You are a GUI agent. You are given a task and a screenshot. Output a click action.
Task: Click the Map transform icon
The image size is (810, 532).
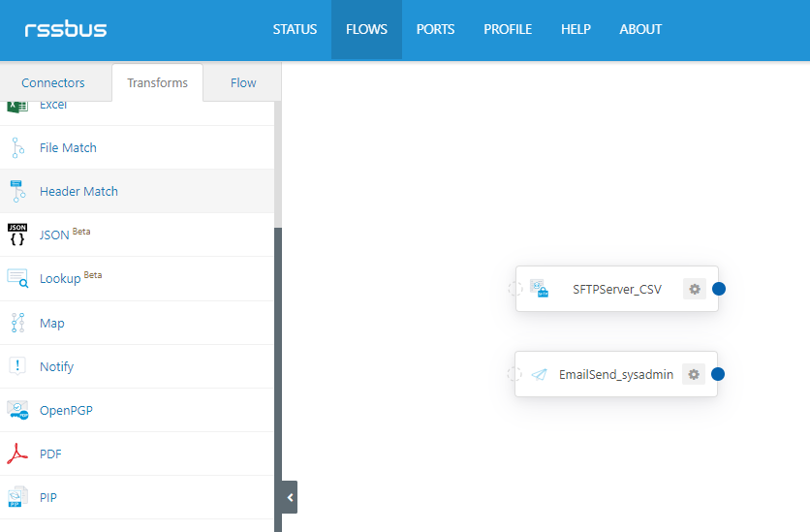coord(18,323)
